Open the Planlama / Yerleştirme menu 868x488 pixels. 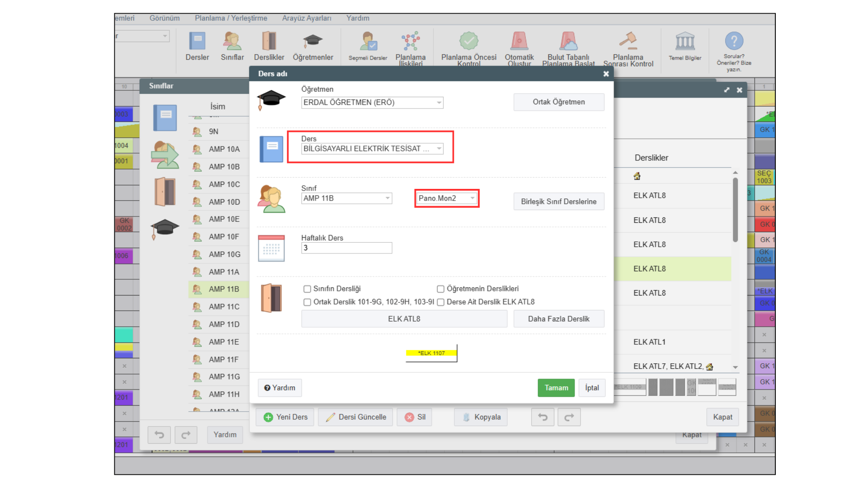231,18
